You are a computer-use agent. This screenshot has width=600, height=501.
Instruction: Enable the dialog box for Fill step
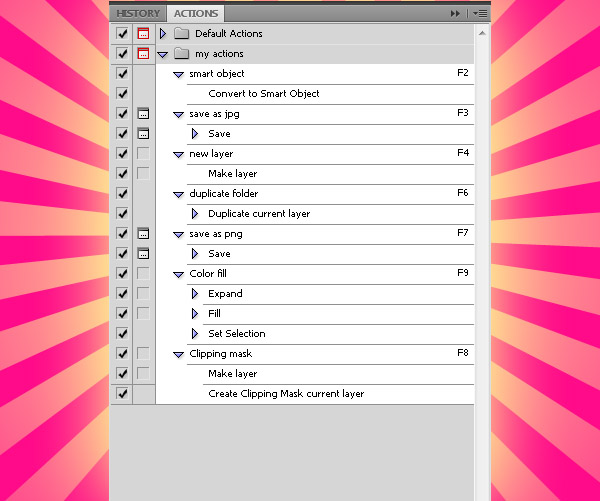click(x=143, y=313)
